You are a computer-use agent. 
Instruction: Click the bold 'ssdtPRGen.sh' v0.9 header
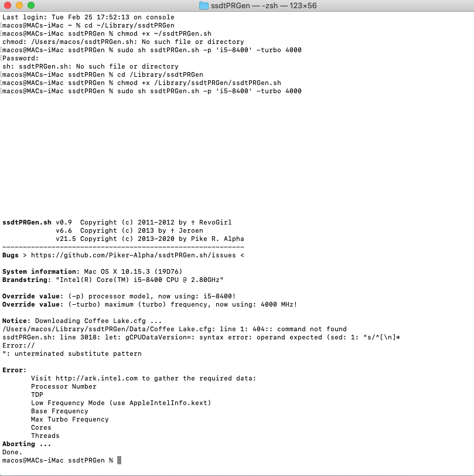pos(26,223)
